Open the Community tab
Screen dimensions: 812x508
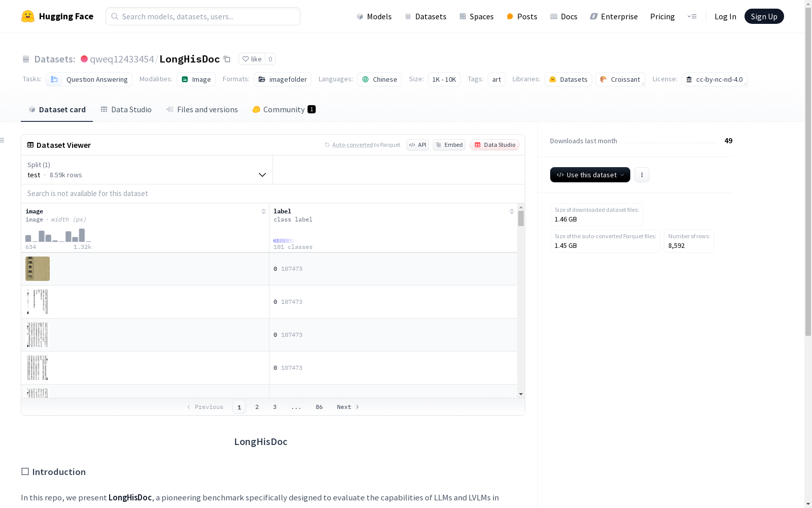pyautogui.click(x=284, y=109)
